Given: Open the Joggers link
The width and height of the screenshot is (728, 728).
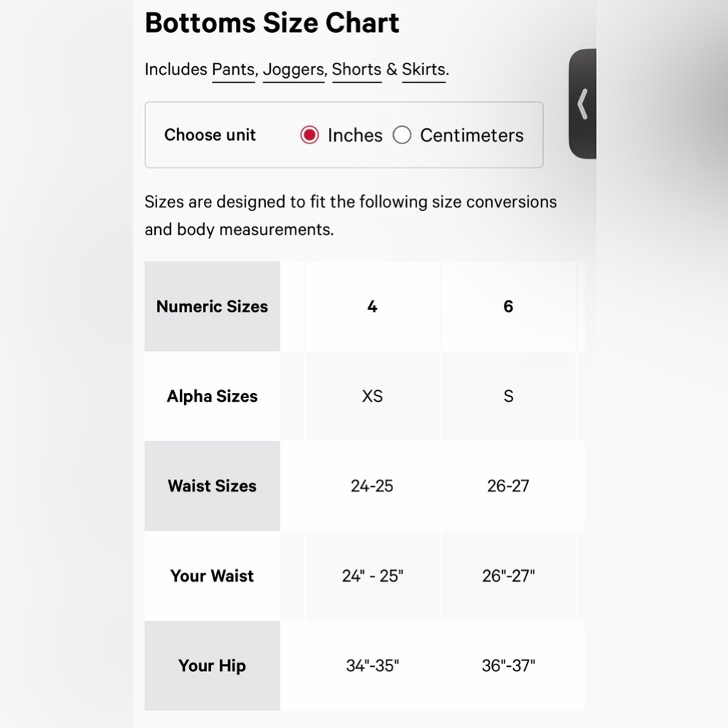Looking at the screenshot, I should click(x=293, y=70).
